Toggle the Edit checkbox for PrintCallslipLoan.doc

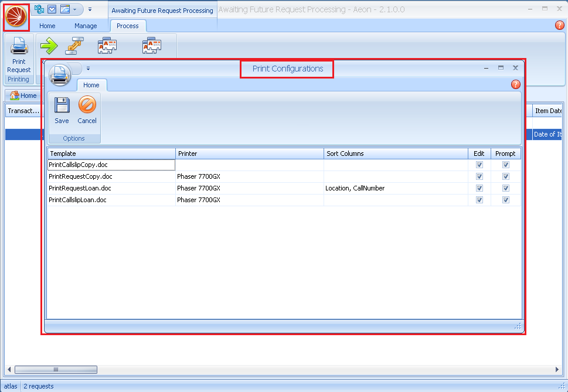[479, 200]
